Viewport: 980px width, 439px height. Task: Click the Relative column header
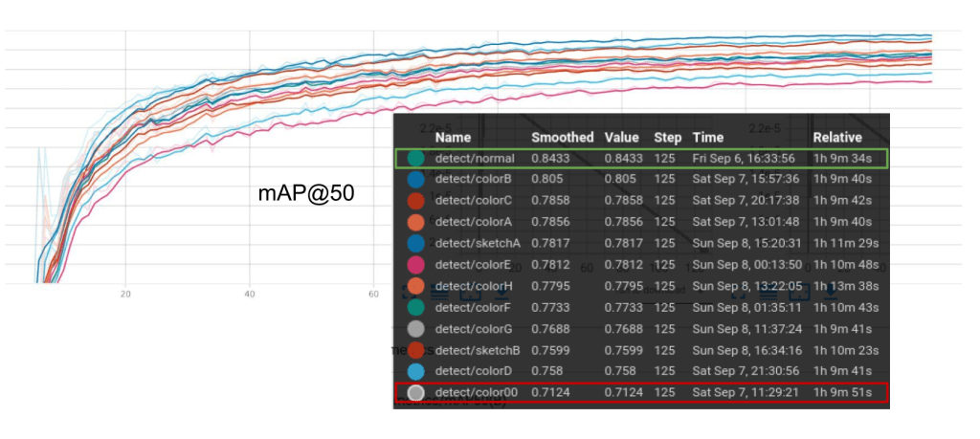click(x=837, y=138)
